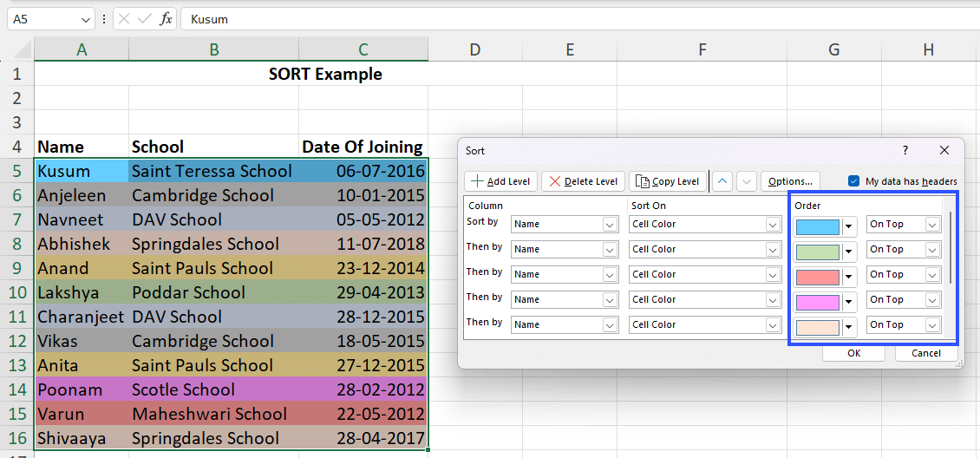Select cell containing Kusum

click(x=82, y=171)
